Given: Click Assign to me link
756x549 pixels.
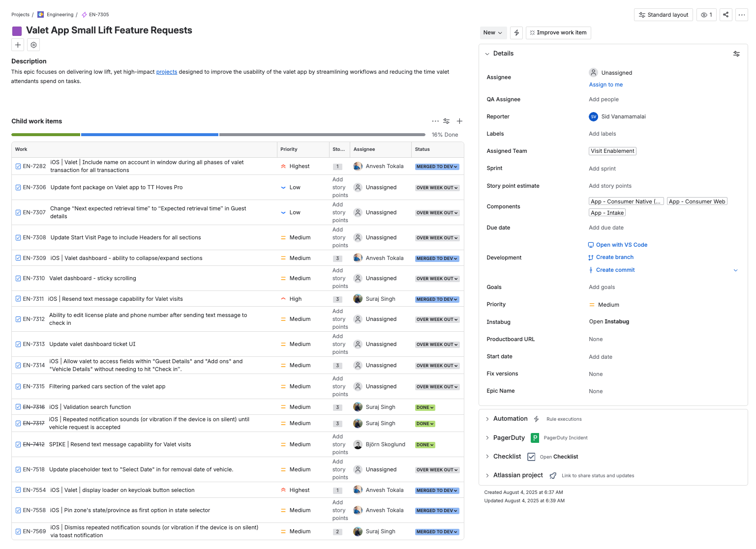Looking at the screenshot, I should point(605,85).
